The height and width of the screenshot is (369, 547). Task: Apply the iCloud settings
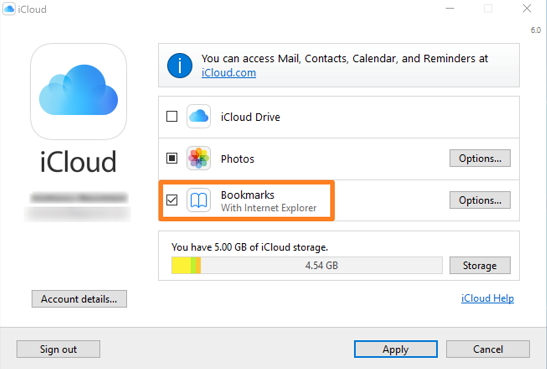tap(396, 349)
